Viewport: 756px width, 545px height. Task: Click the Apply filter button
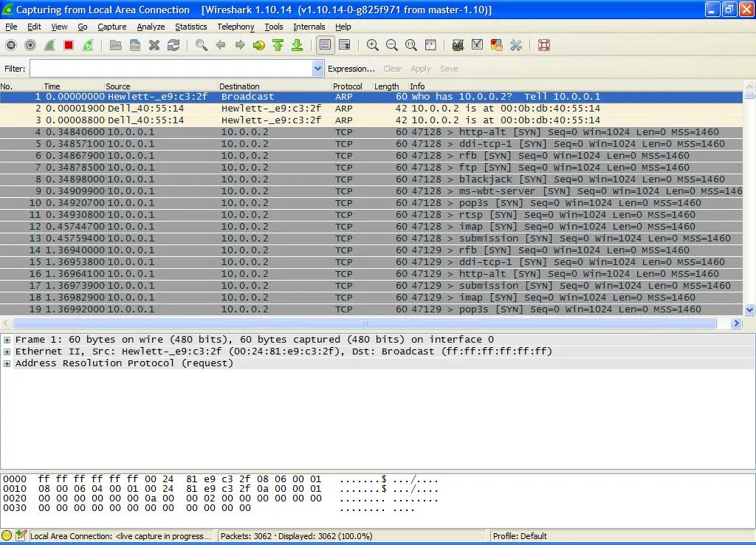click(420, 69)
